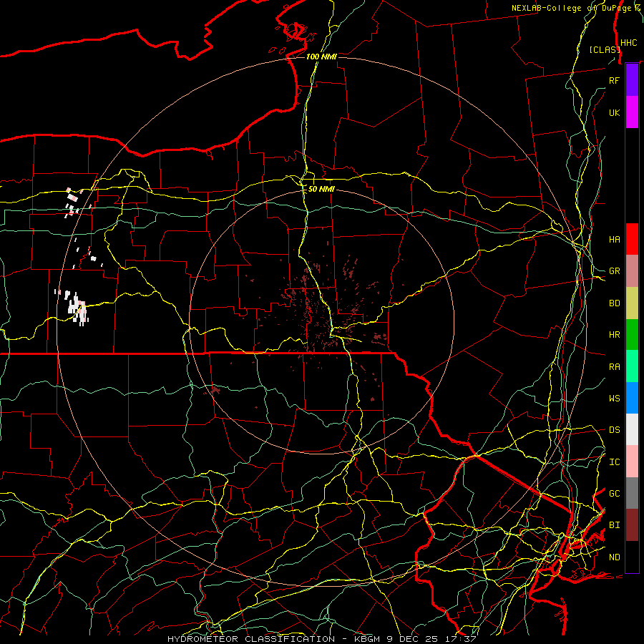Image resolution: width=644 pixels, height=644 pixels.
Task: Click the [CLAS] units label
Action: tap(605, 49)
